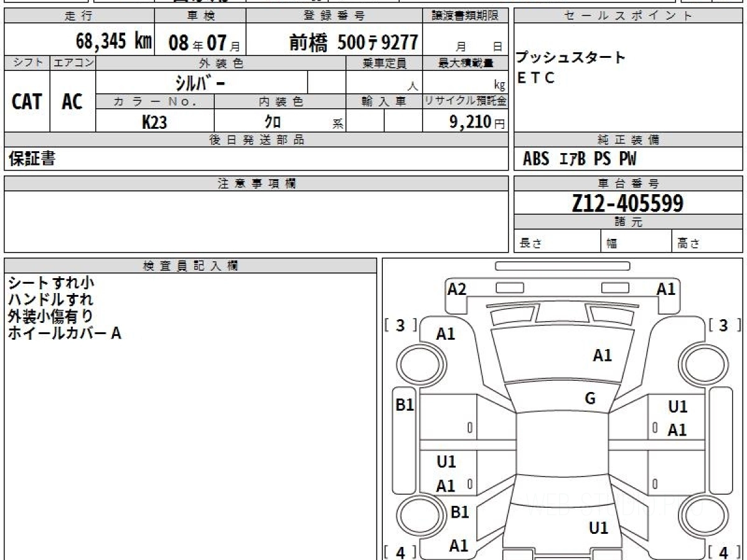Click the 検査員記入欄 inspector notes header
747x560 pixels.
click(190, 266)
